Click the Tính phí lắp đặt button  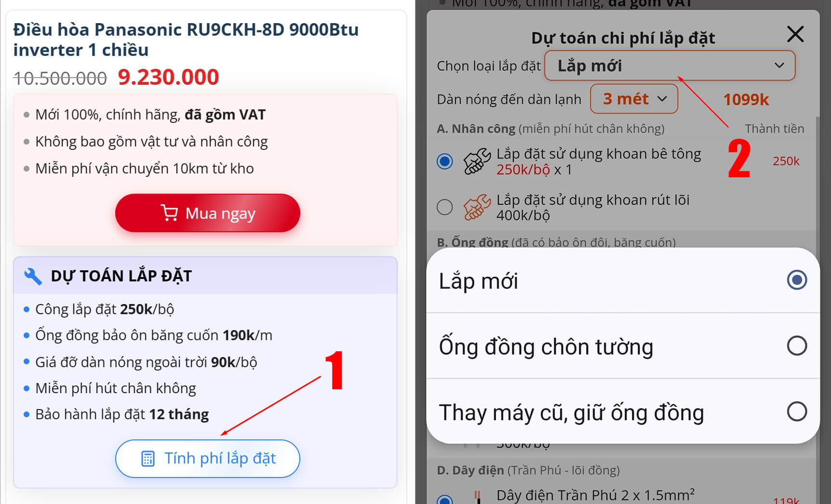pos(207,459)
